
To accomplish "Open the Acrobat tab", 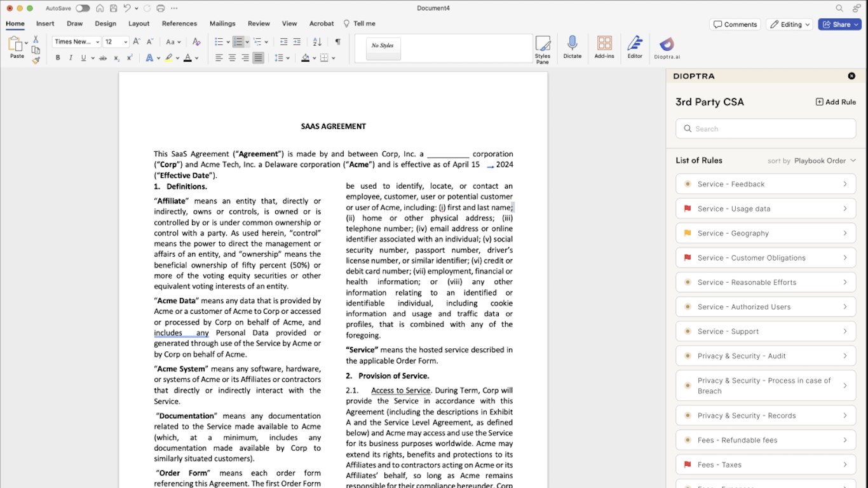I will coord(322,24).
